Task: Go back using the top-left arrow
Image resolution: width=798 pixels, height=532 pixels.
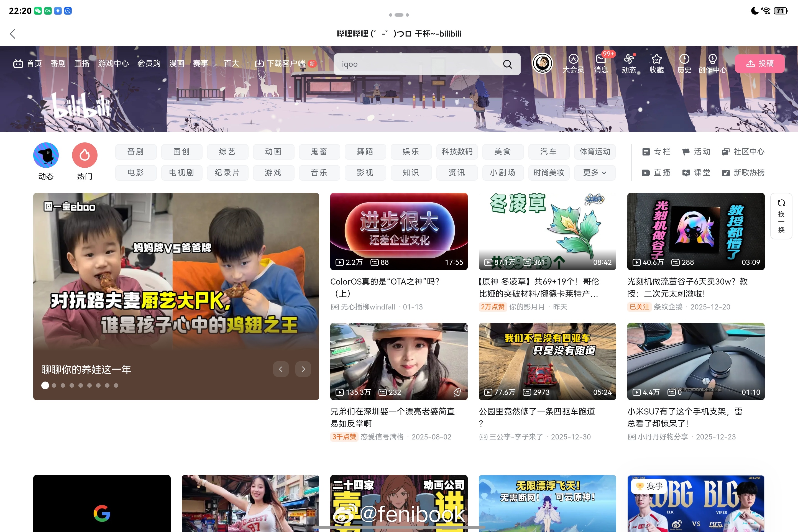Action: tap(13, 34)
